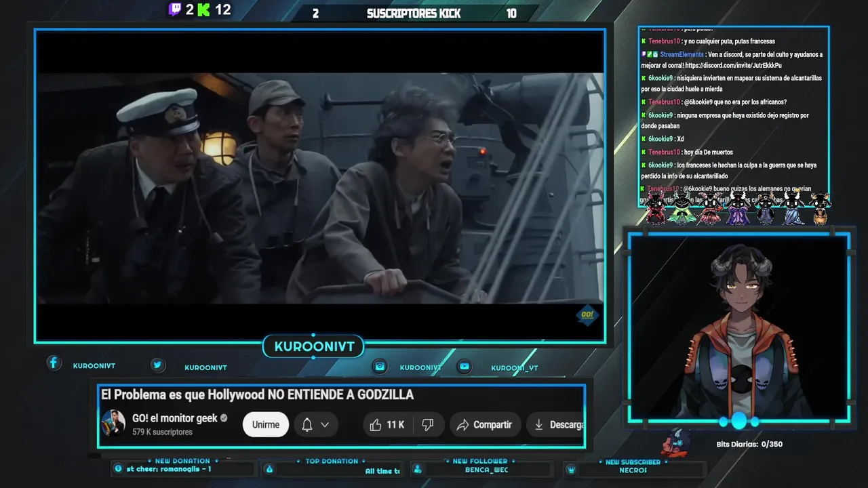Click the KUROONIVT handle next to Twitter

205,367
